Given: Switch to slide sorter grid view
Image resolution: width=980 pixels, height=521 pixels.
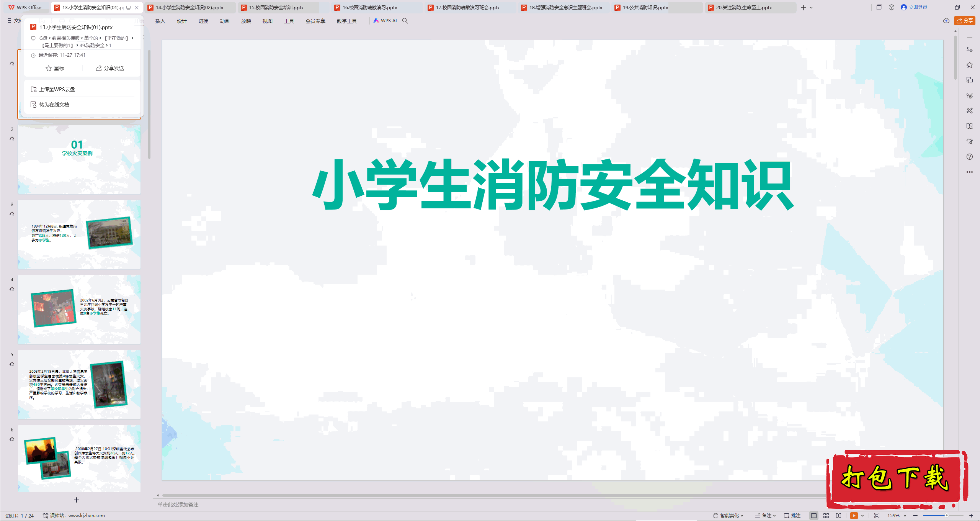Looking at the screenshot, I should tap(826, 516).
